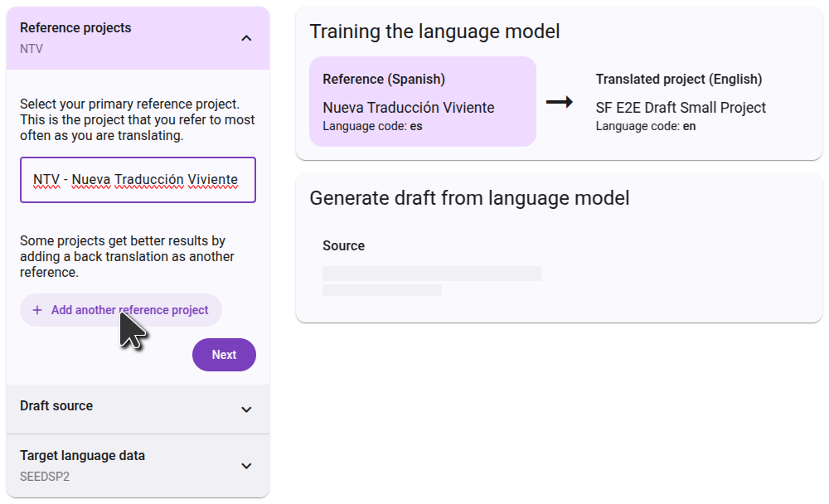Click the Reference projects panel title
829x504 pixels.
point(75,28)
